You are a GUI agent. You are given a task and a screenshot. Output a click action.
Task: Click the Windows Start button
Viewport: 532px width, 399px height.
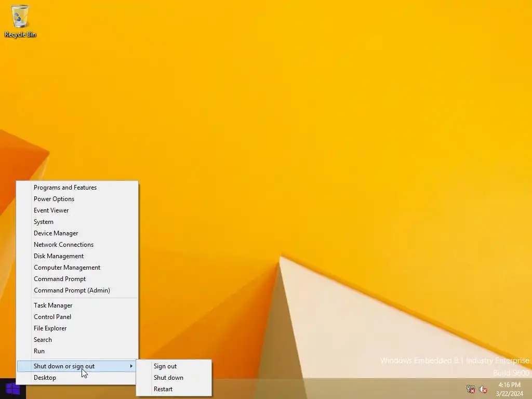point(13,389)
